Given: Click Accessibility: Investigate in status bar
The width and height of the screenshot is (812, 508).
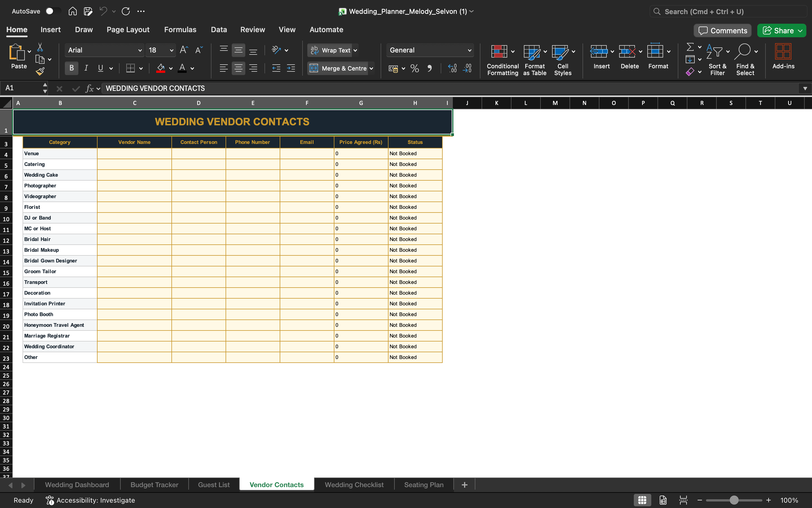Looking at the screenshot, I should click(x=90, y=500).
